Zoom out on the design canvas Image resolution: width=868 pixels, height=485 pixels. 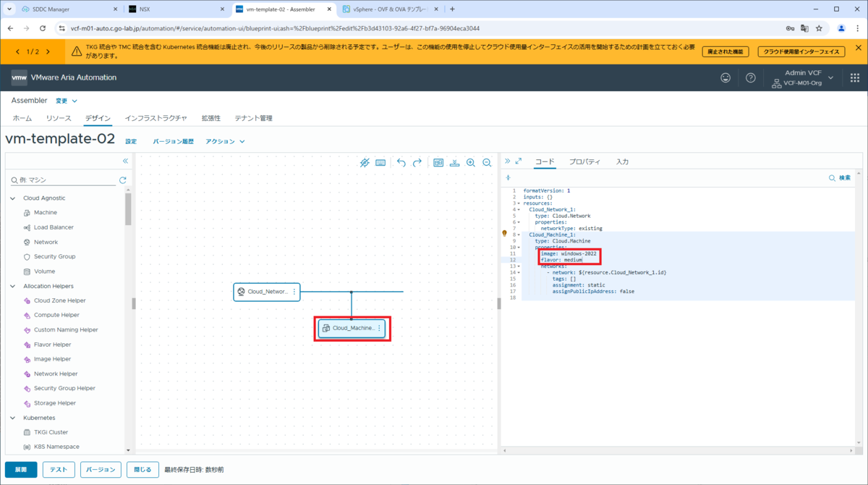click(x=487, y=163)
